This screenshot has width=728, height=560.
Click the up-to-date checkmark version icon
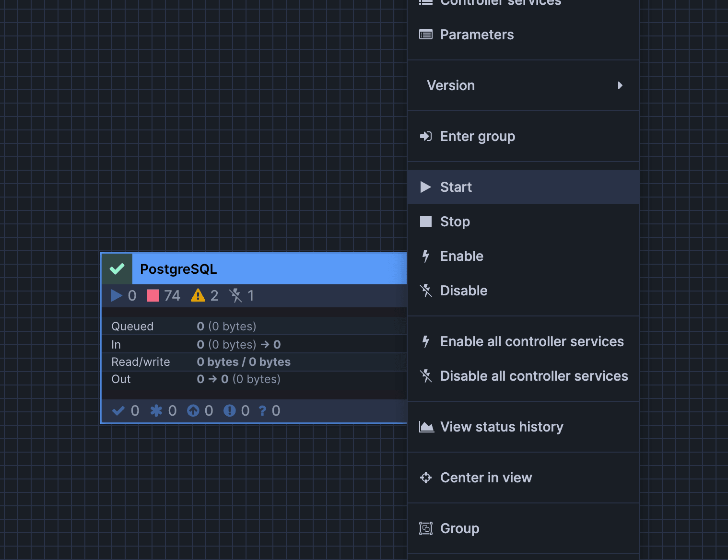point(118,411)
